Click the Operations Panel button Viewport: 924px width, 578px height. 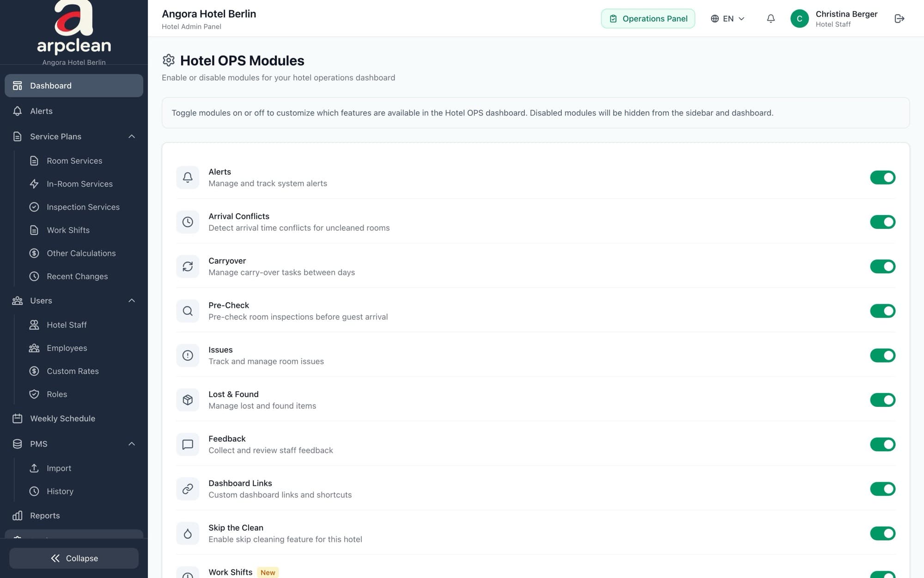[648, 18]
